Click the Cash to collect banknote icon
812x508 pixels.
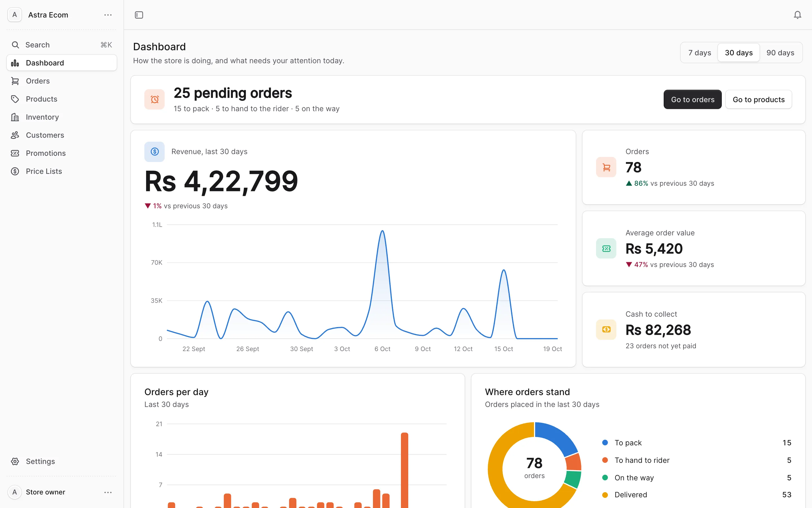606,330
